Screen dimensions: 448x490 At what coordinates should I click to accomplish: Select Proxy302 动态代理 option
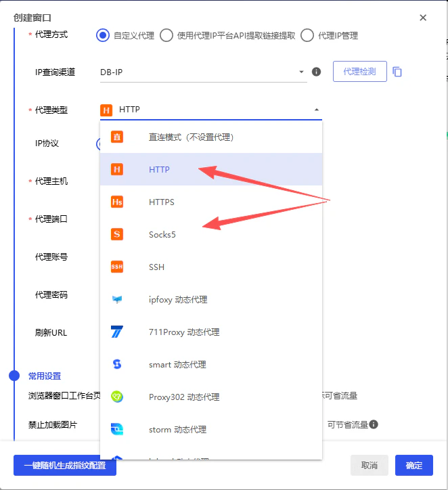point(211,397)
